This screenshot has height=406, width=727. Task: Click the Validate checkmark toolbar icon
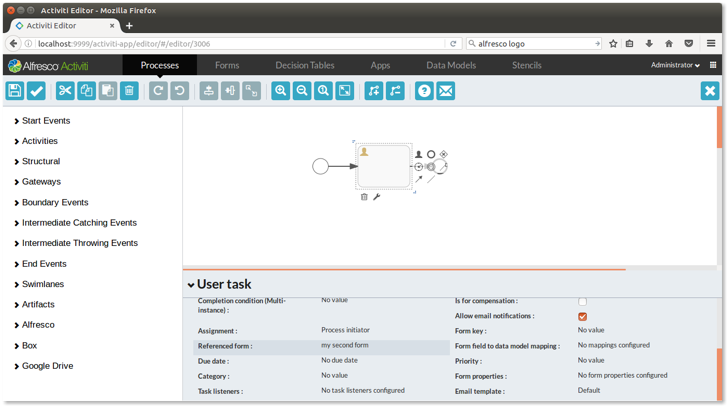click(36, 91)
